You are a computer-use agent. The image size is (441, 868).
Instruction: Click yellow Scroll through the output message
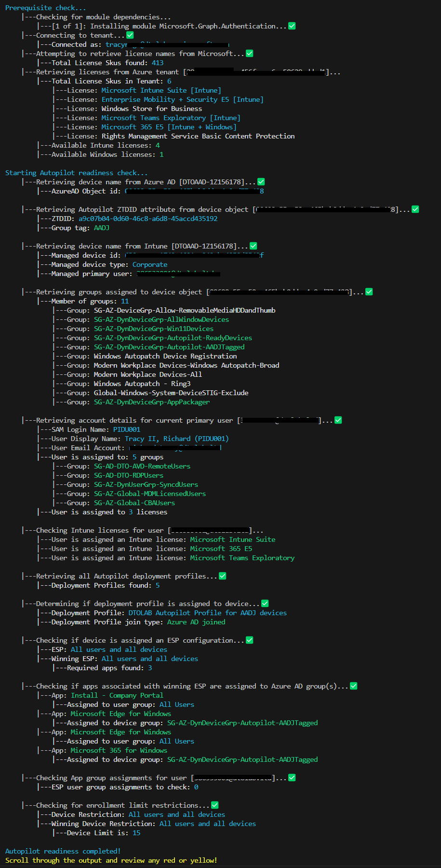click(111, 860)
